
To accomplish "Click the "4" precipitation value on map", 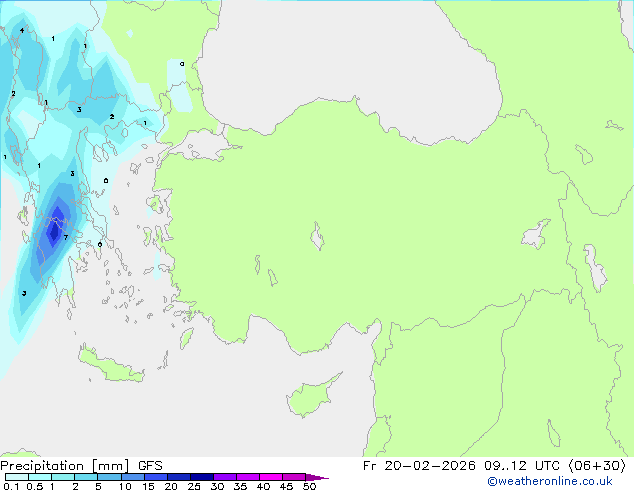I will coord(22,30).
